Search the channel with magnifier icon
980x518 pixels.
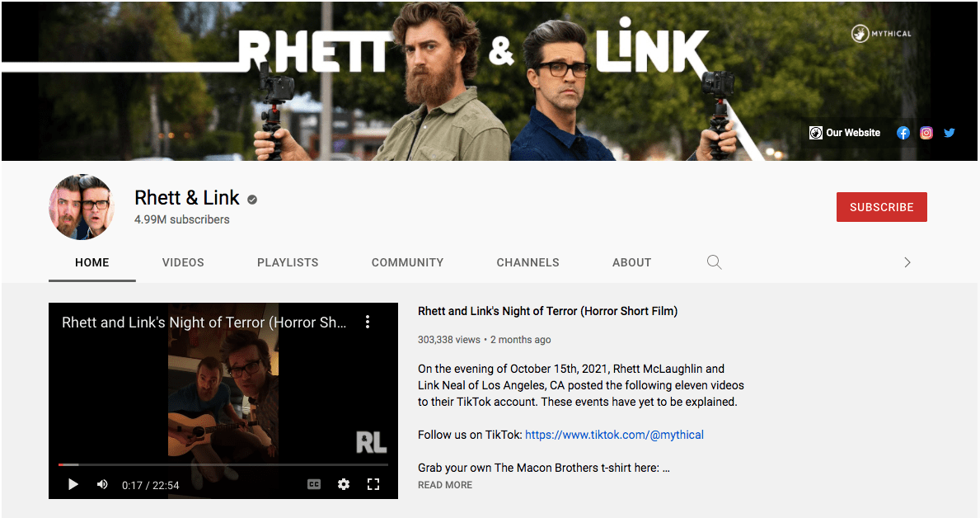point(714,262)
